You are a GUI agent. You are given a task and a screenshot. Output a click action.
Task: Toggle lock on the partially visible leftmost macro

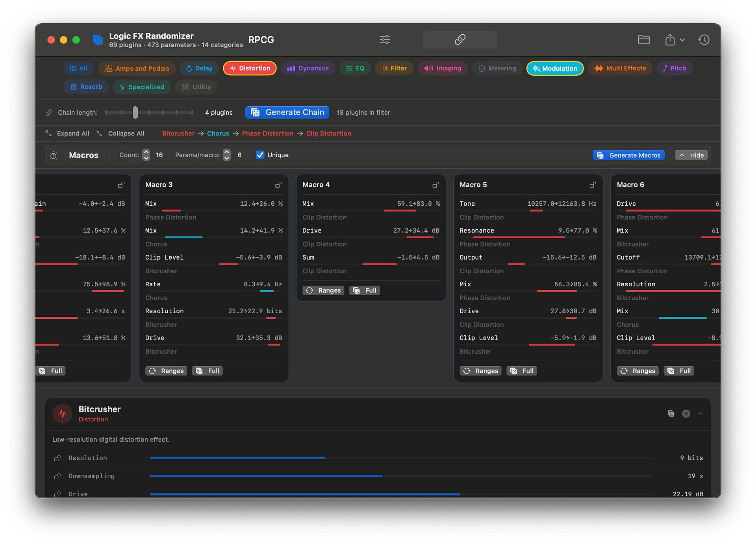(x=121, y=185)
